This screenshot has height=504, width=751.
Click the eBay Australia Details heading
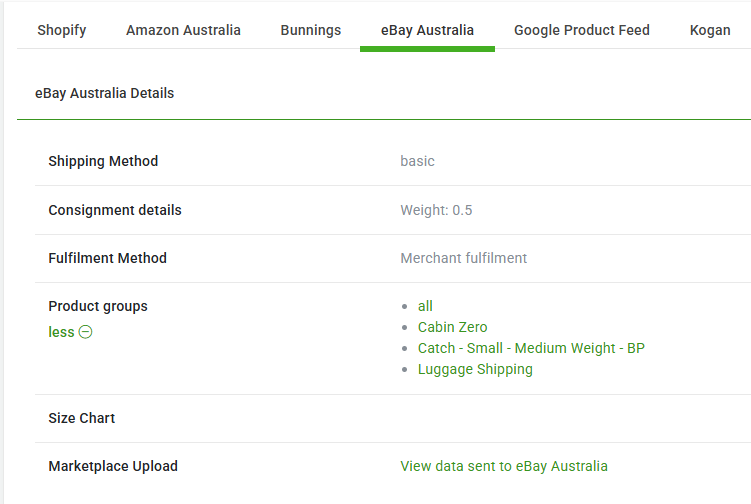tap(104, 93)
